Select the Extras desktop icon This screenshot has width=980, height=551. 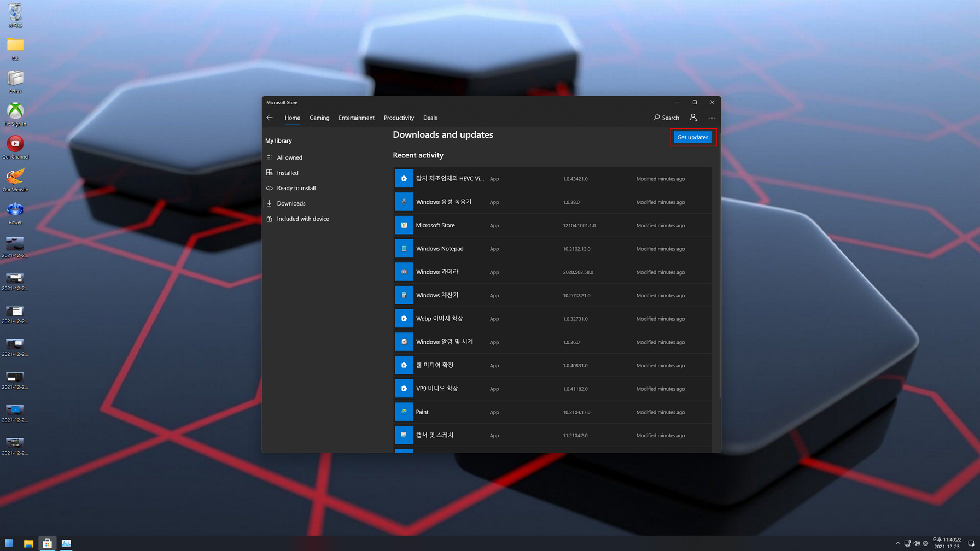pos(15,81)
